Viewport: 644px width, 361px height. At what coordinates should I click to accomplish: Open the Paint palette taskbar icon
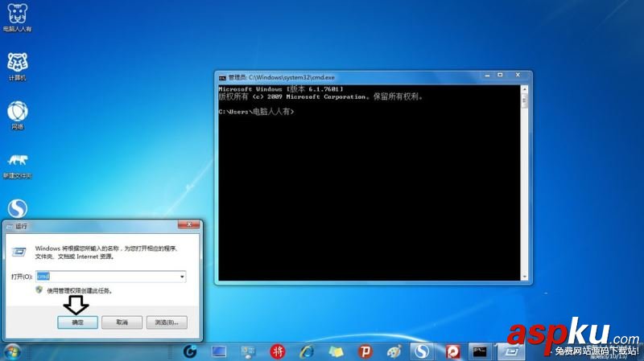394,351
